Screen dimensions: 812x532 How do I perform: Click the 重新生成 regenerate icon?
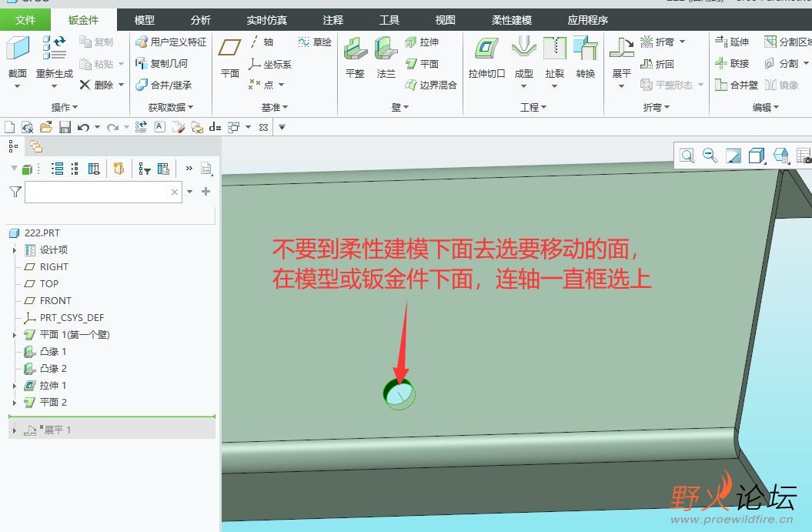[54, 49]
